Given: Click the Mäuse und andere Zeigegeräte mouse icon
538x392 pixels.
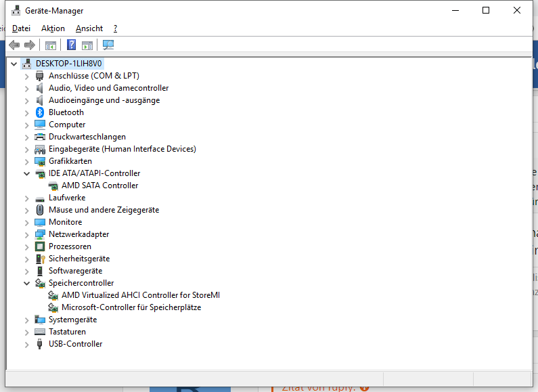Looking at the screenshot, I should tap(40, 210).
